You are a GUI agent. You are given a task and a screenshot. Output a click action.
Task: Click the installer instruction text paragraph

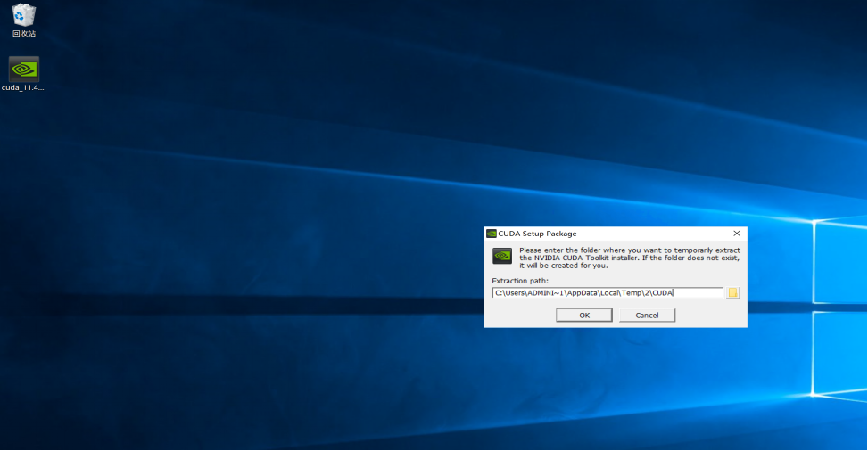click(629, 258)
